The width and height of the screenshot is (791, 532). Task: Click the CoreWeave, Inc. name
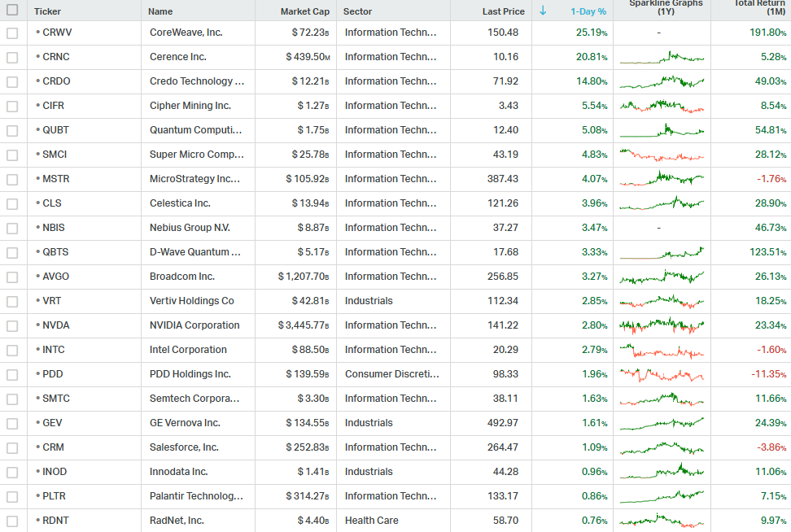[186, 33]
